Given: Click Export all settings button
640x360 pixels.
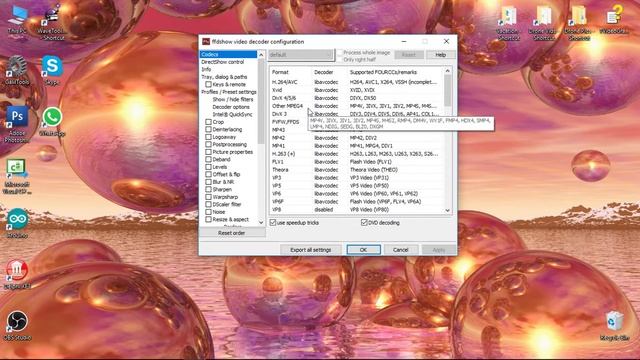Looking at the screenshot, I should click(311, 250).
